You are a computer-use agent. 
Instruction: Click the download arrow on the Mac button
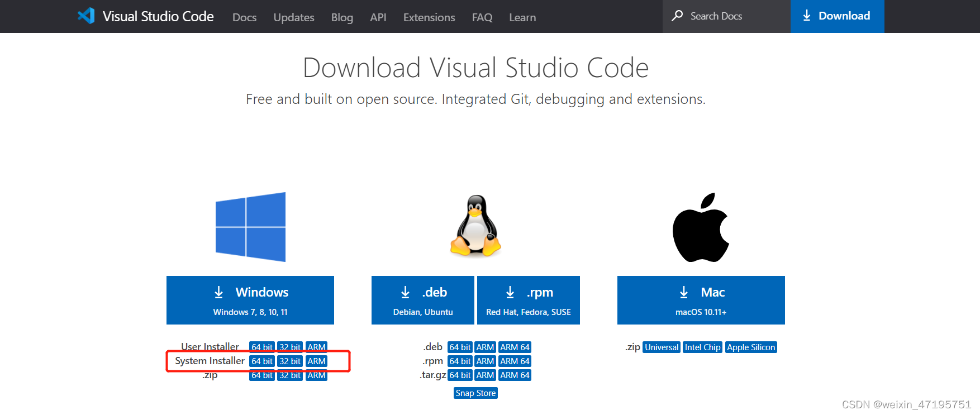pyautogui.click(x=684, y=292)
